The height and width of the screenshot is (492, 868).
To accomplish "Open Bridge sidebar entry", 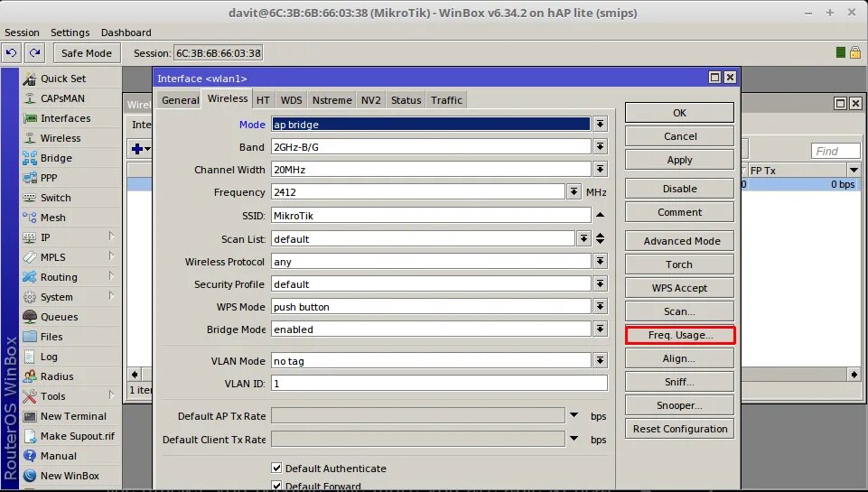I will tap(70, 158).
